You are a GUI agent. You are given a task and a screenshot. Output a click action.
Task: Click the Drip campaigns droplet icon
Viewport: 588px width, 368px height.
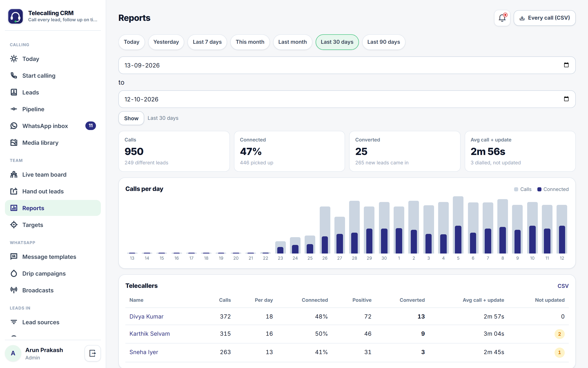pos(14,273)
